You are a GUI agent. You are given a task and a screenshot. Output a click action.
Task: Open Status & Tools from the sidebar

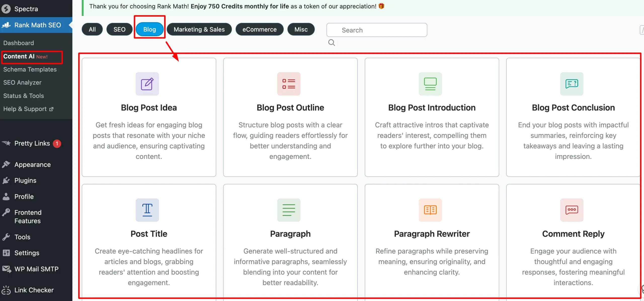(23, 96)
